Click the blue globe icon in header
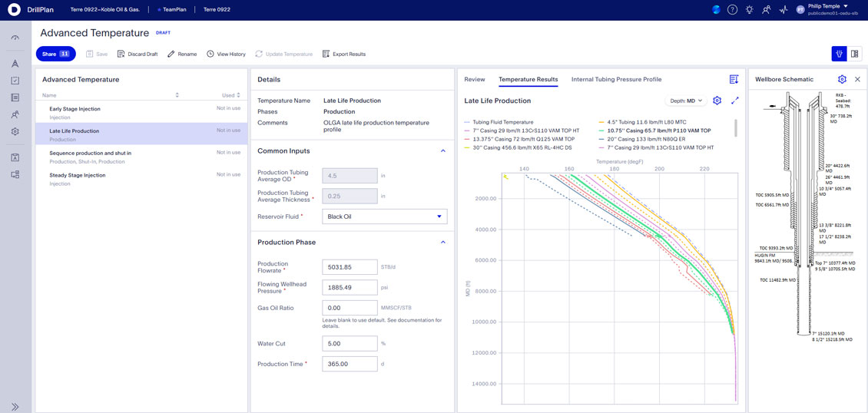Screen dimensions: 868x413 pos(716,9)
